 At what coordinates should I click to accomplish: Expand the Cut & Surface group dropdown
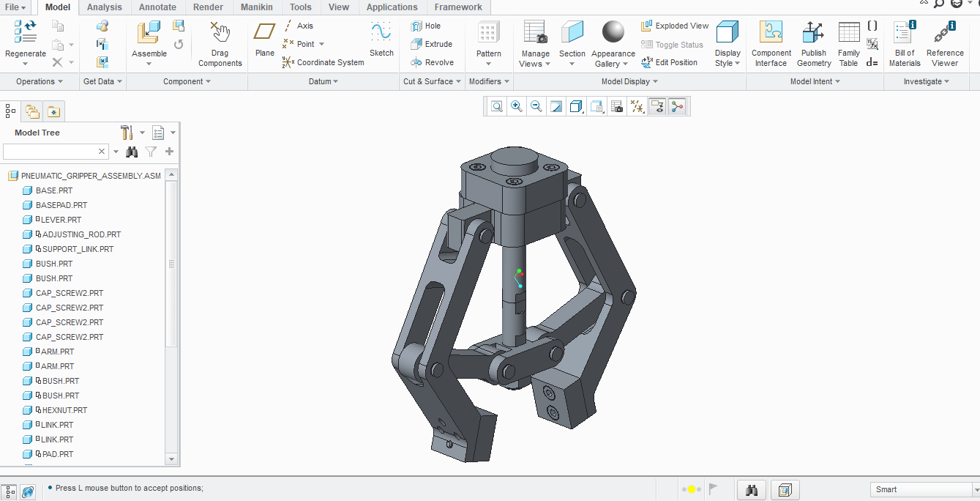point(433,81)
